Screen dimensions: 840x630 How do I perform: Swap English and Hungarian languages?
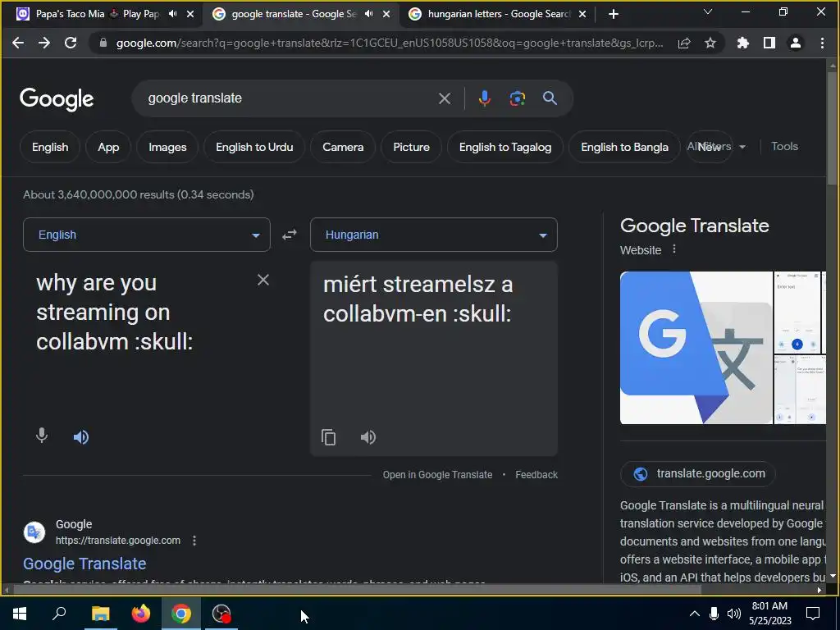pyautogui.click(x=290, y=235)
